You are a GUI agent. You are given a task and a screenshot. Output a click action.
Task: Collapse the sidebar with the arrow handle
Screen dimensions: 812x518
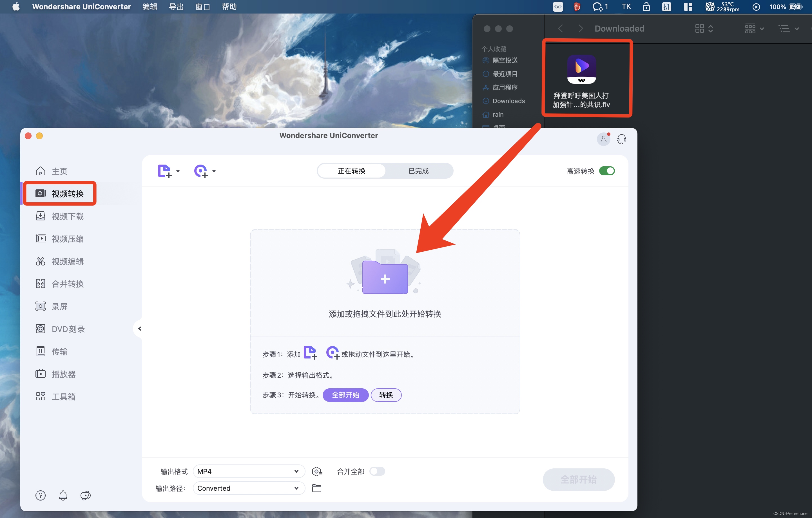[x=140, y=329]
